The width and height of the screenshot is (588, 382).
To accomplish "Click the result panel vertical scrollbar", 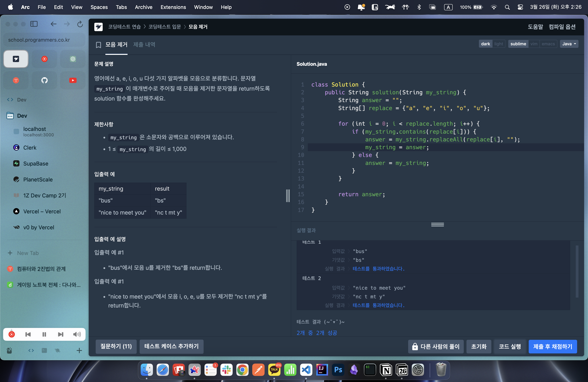I will click(577, 271).
